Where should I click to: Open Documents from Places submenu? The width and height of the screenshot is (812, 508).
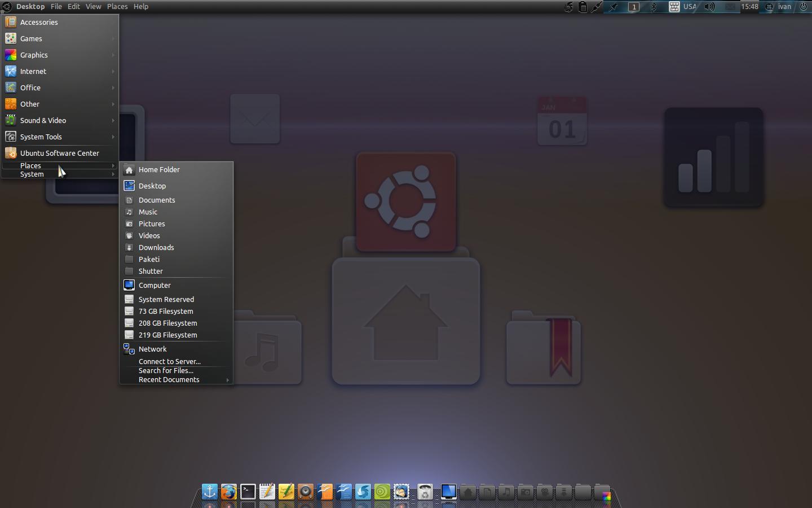coord(176,200)
